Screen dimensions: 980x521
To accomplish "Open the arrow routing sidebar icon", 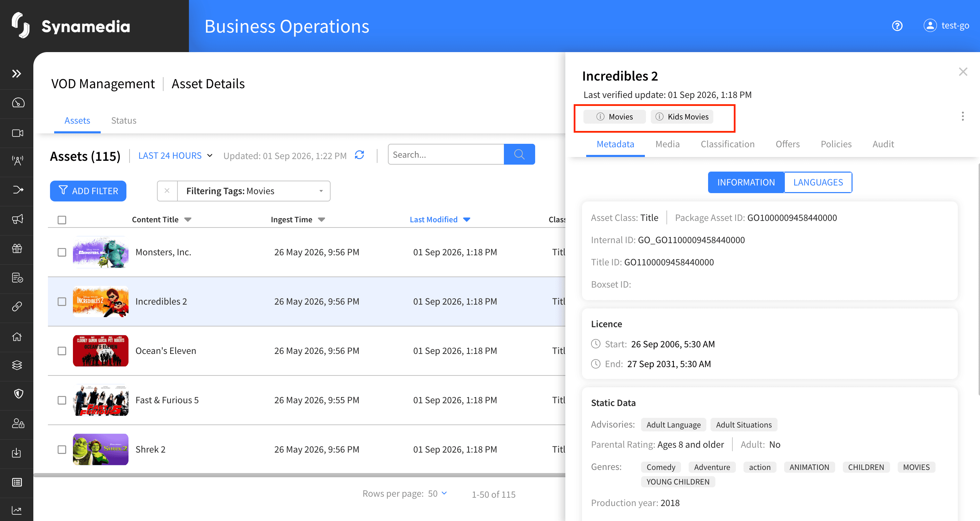I will 18,190.
